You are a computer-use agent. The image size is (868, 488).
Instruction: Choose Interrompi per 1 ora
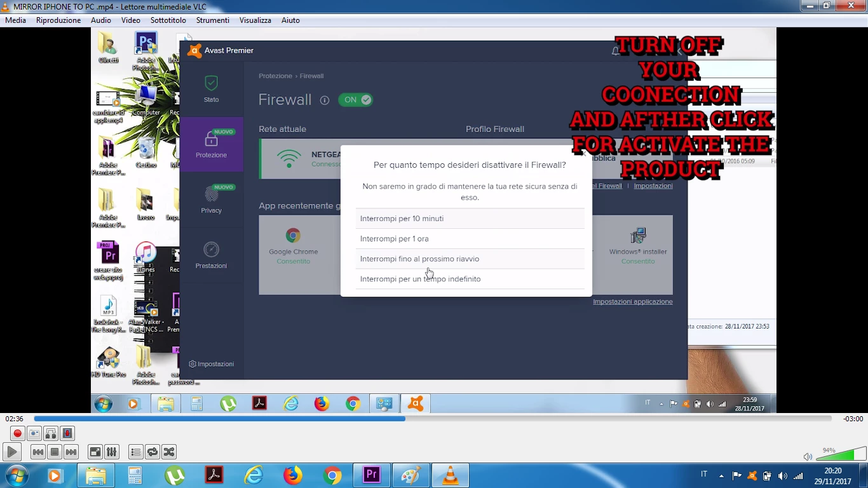(x=470, y=239)
